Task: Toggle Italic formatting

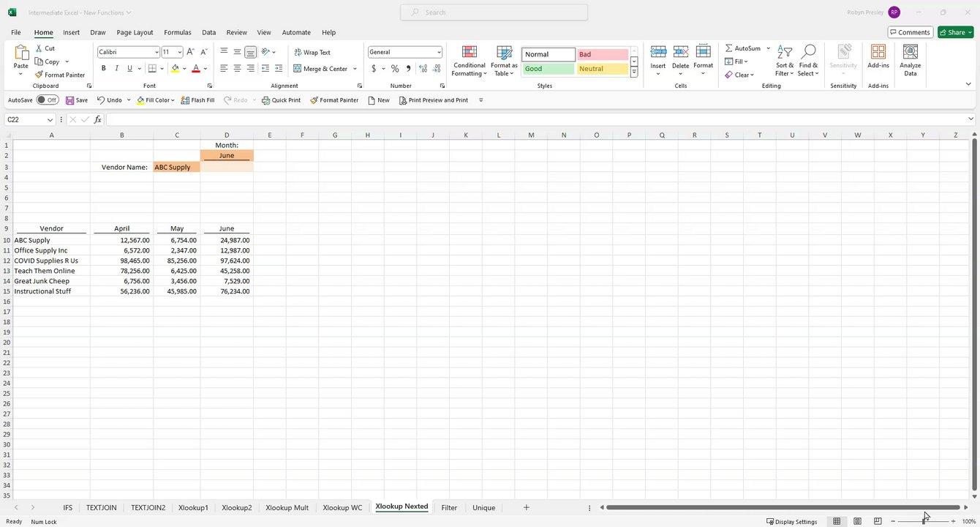Action: [x=116, y=68]
